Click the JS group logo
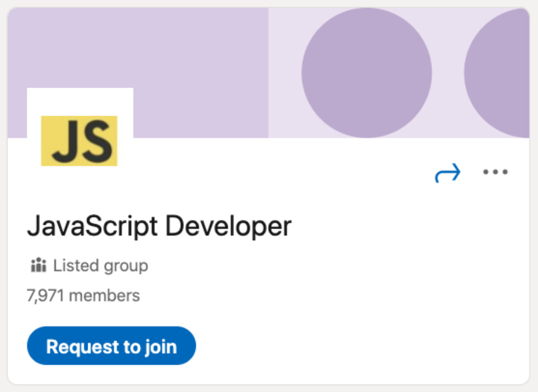The height and width of the screenshot is (392, 538). pos(79,141)
